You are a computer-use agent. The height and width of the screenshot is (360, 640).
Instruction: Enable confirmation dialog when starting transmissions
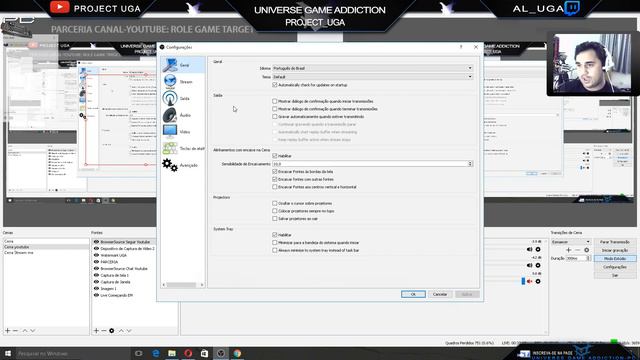(x=275, y=101)
